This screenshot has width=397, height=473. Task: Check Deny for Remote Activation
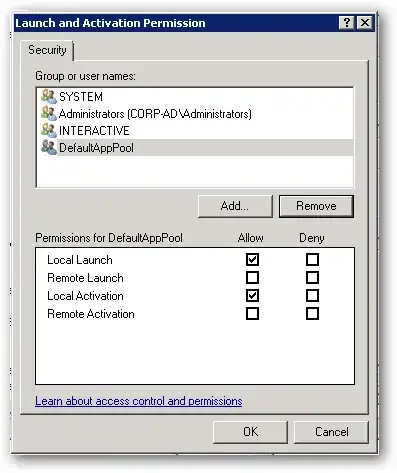(x=312, y=313)
